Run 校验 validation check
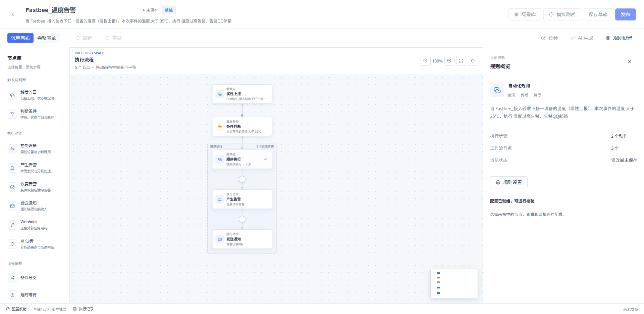This screenshot has height=314, width=644. 549,38
